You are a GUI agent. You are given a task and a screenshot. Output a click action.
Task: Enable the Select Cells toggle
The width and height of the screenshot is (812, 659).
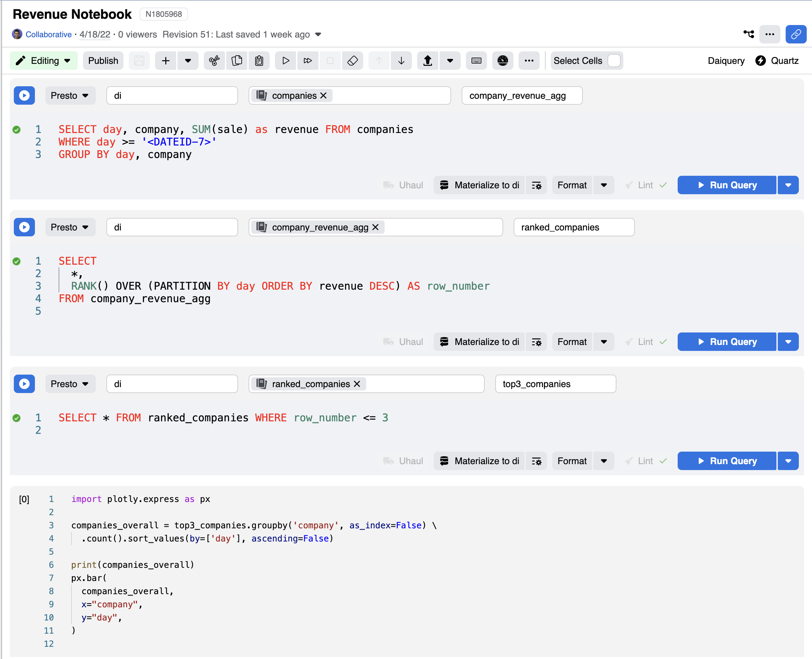click(x=614, y=60)
